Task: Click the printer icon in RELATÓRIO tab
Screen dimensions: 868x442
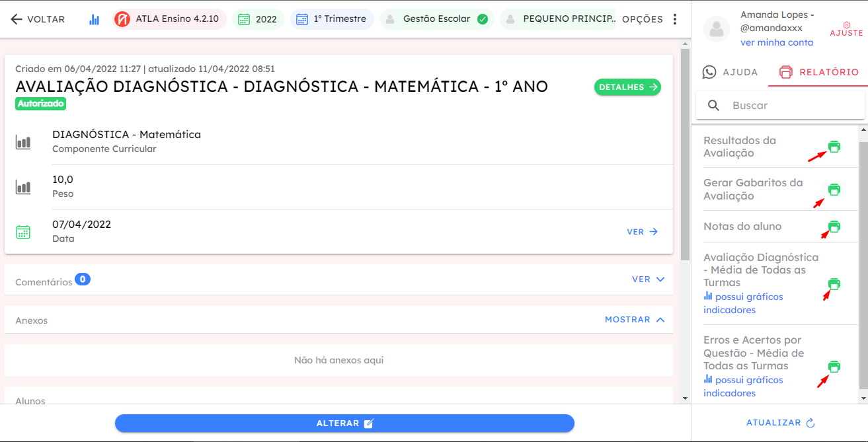Action: [785, 72]
